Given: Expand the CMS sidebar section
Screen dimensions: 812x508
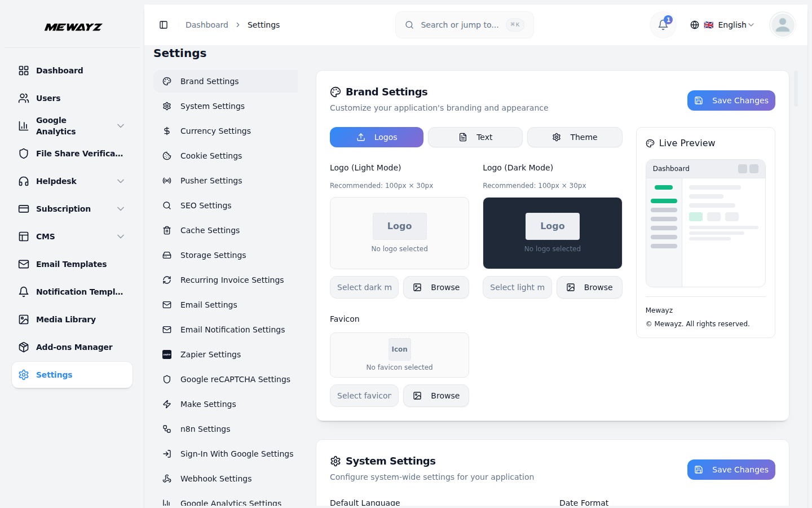Looking at the screenshot, I should point(120,237).
